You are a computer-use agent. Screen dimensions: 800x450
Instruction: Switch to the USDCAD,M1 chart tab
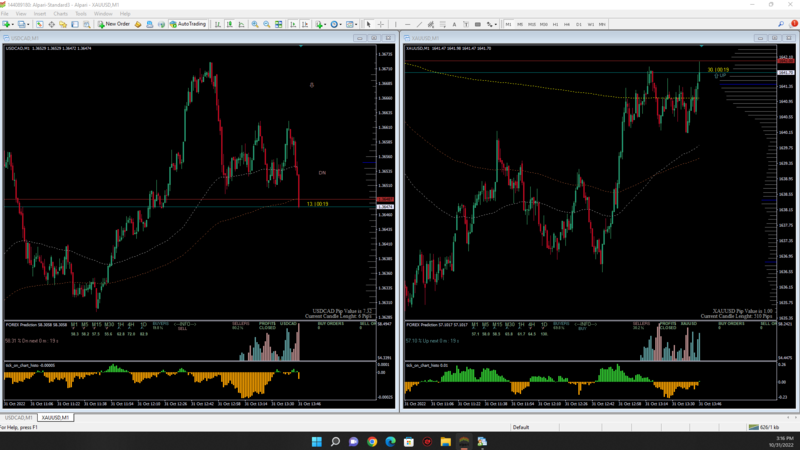click(18, 417)
